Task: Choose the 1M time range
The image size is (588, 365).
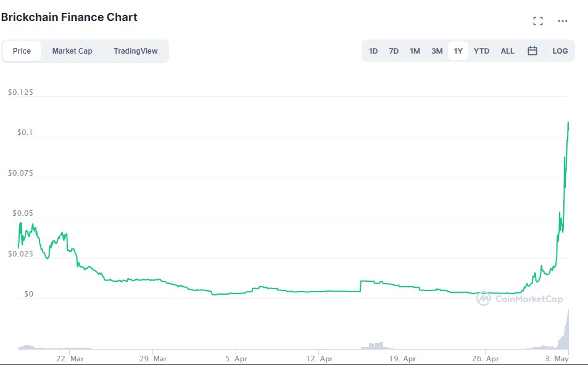Action: click(415, 51)
